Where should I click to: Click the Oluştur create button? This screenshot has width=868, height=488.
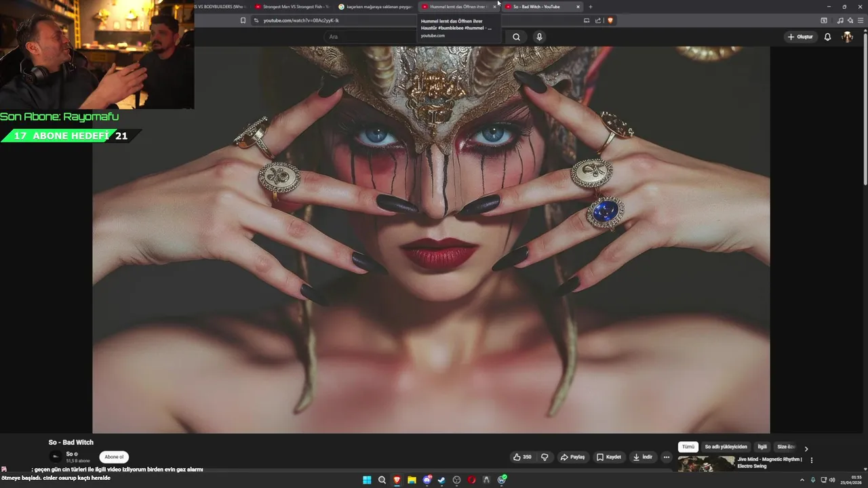pyautogui.click(x=800, y=37)
